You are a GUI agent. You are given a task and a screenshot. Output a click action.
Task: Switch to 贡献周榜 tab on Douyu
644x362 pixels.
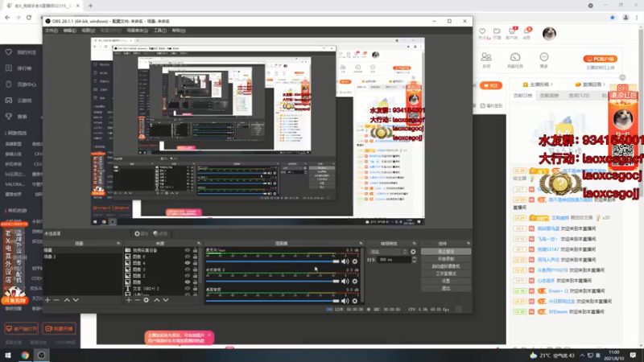549,96
